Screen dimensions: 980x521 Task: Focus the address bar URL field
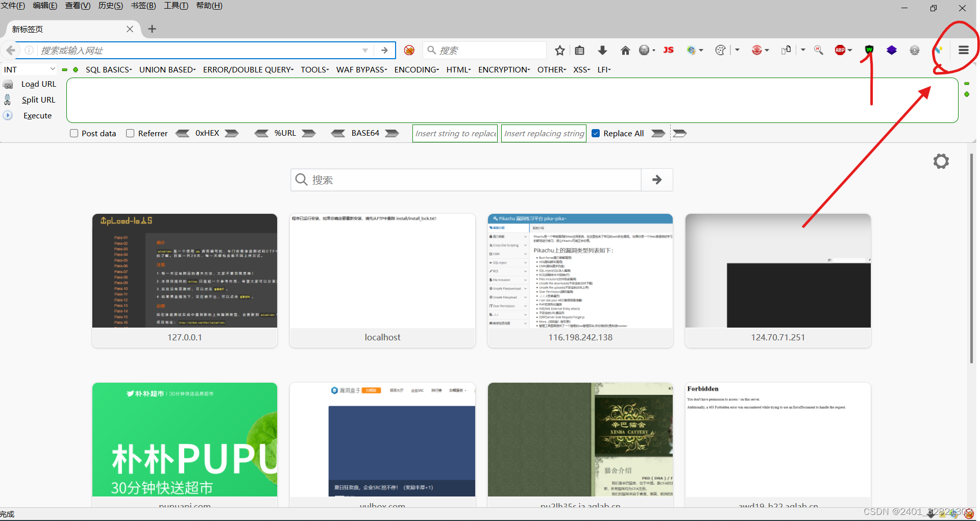point(199,50)
